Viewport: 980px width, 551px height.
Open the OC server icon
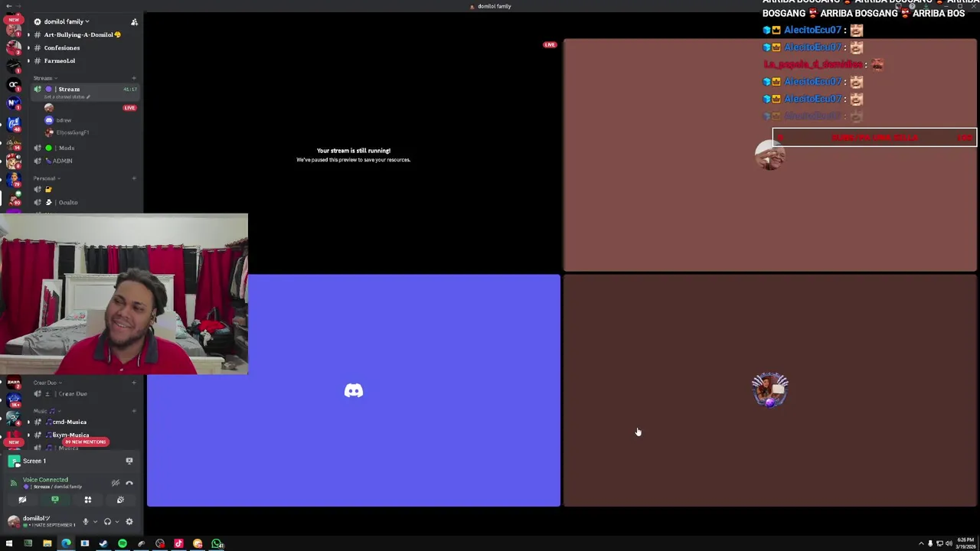tap(13, 84)
